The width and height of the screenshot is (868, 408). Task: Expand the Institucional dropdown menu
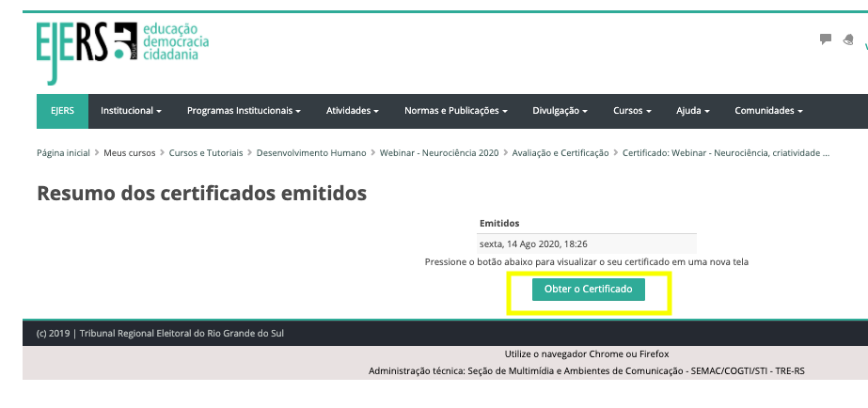pos(131,111)
